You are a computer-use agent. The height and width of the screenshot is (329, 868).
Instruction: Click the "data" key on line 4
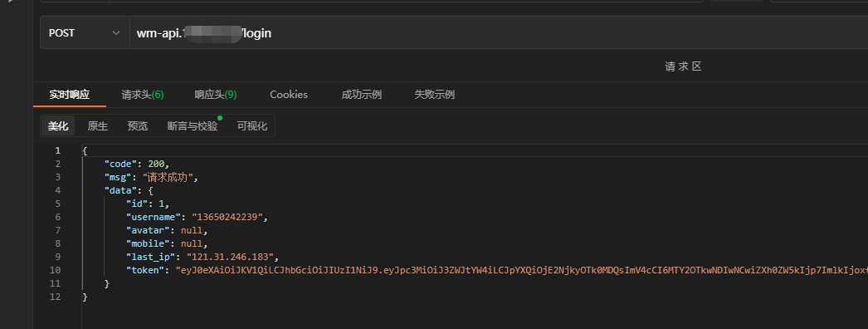point(120,190)
